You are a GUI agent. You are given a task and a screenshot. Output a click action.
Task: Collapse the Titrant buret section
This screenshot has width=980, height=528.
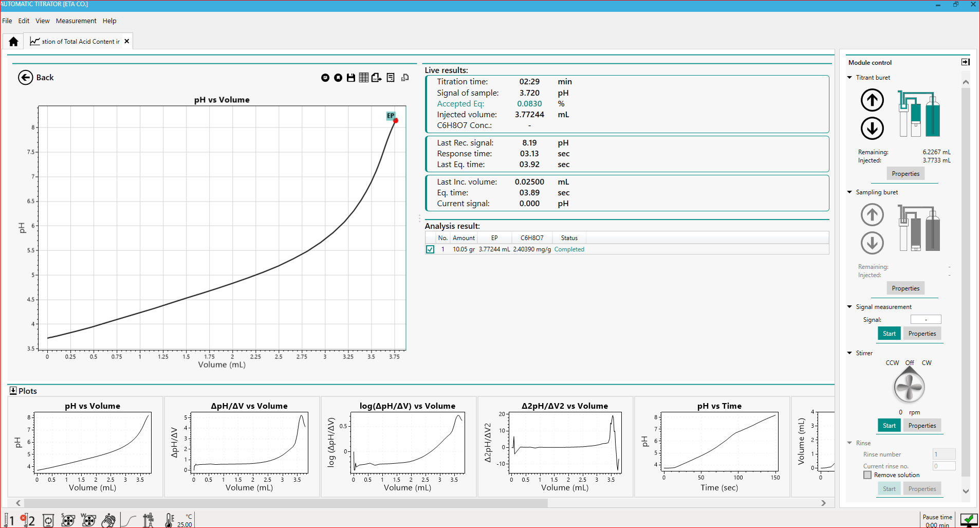(849, 78)
